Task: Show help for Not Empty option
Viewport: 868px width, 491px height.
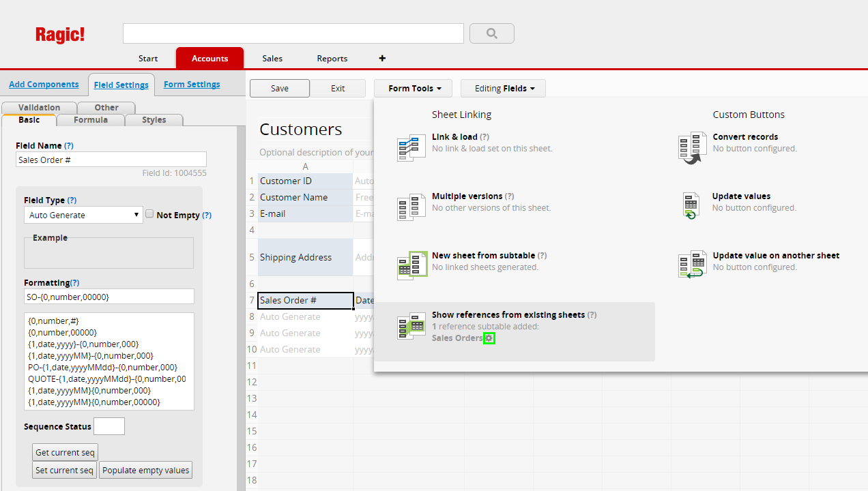Action: 207,215
